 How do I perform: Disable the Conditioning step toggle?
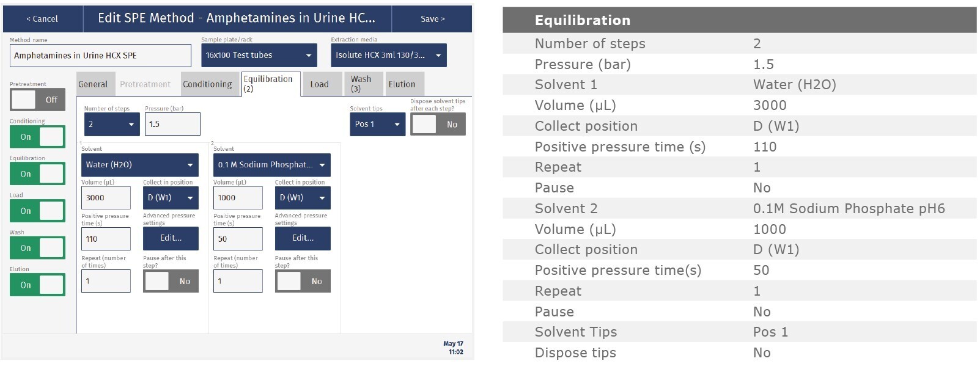pos(37,137)
